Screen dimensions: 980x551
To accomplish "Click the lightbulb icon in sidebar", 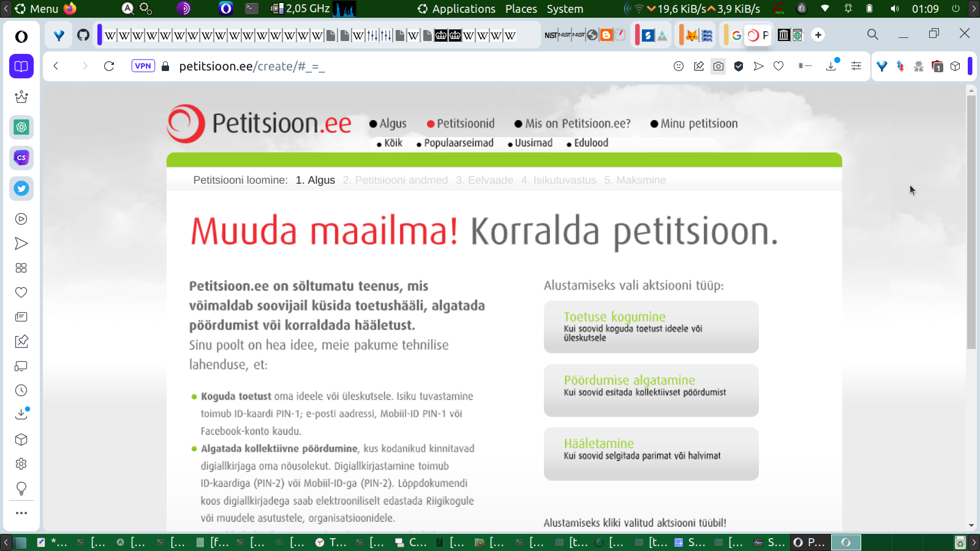I will tap(21, 489).
